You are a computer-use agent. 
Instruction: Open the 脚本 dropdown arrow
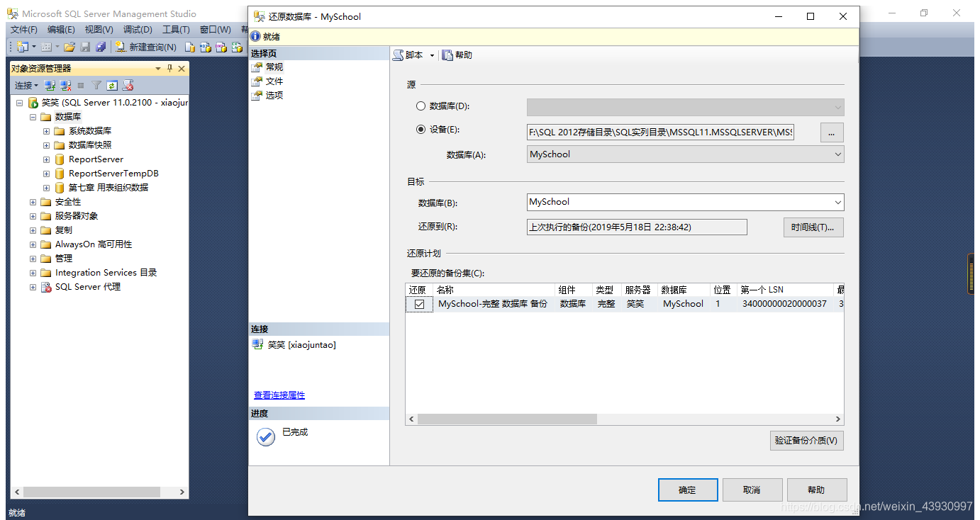[432, 55]
